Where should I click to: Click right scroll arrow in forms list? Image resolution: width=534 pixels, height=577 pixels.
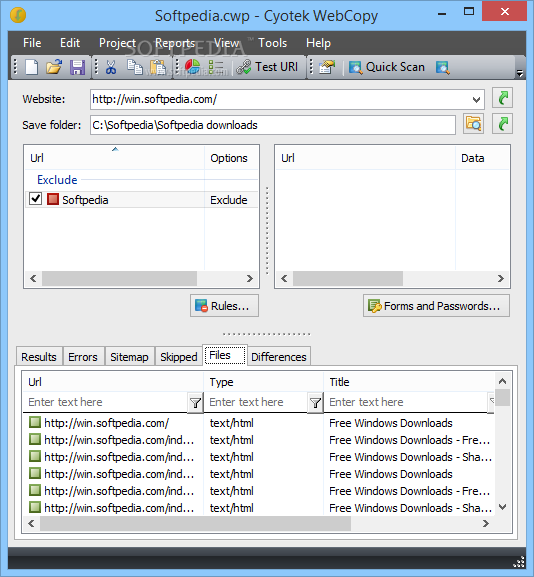point(501,278)
